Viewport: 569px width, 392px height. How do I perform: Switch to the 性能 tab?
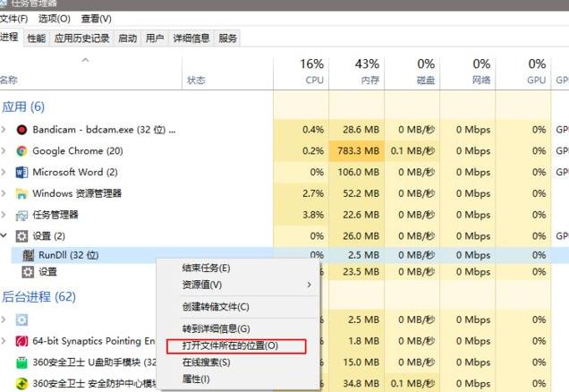tap(37, 38)
